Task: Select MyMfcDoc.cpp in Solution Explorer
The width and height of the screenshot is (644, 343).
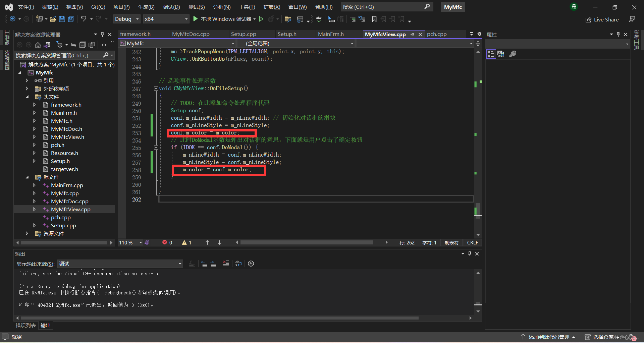Action: click(x=70, y=201)
